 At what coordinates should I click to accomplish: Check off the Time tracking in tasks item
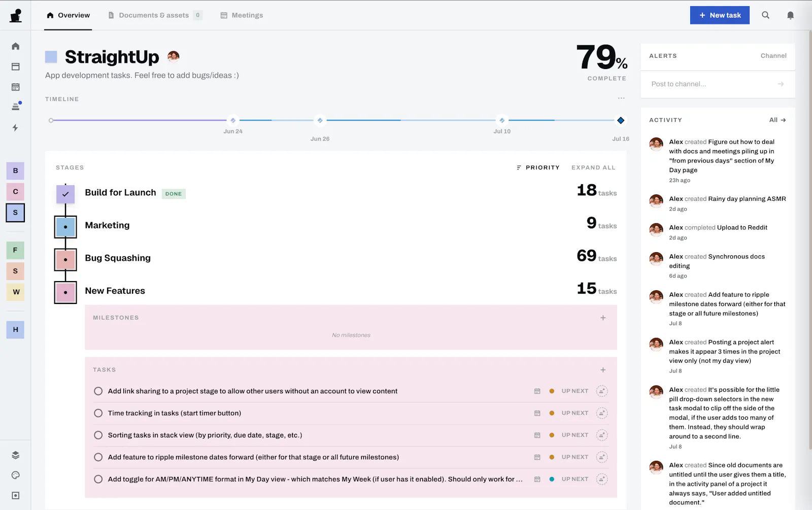[98, 413]
